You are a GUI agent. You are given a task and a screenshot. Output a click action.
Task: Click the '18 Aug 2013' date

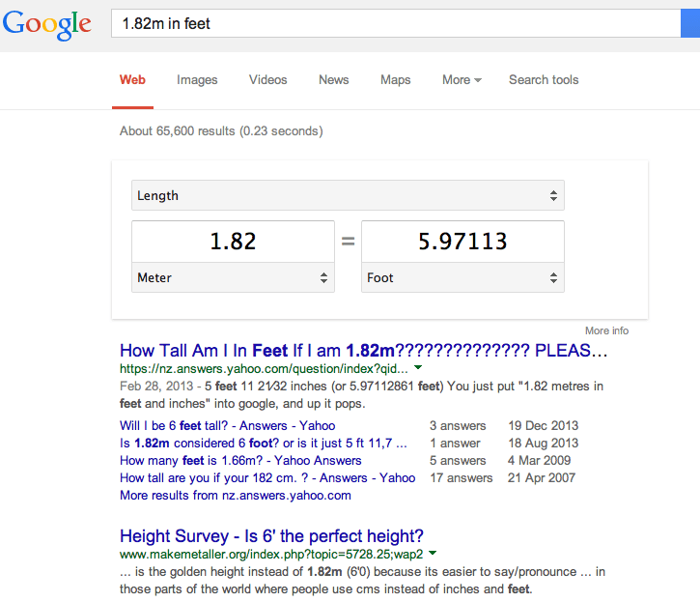[544, 443]
